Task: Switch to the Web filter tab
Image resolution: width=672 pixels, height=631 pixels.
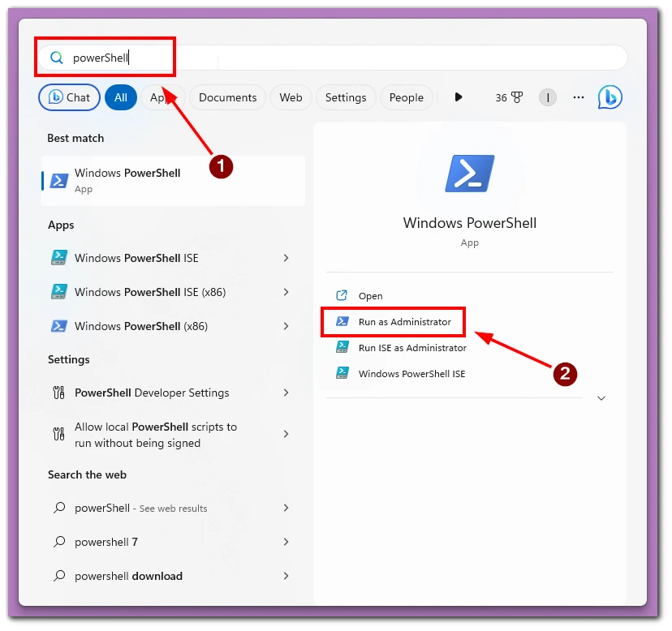Action: 291,97
